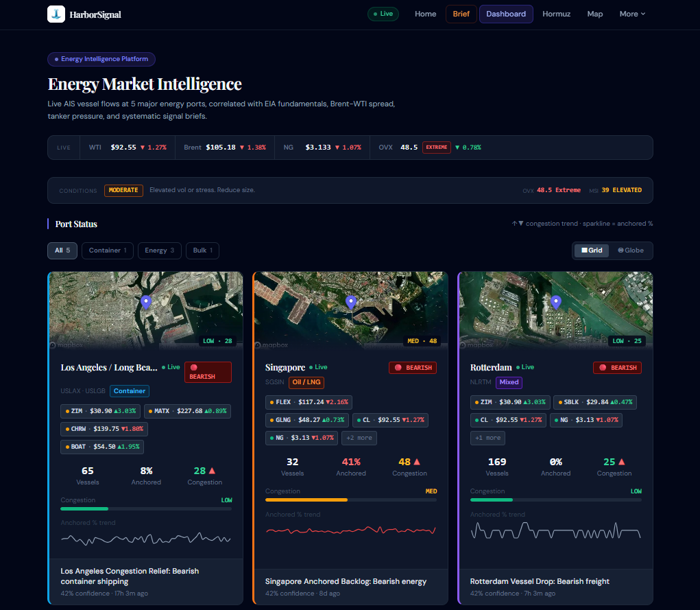700x610 pixels.
Task: Click the Los Angeles satellite map thumbnail
Action: click(x=146, y=311)
